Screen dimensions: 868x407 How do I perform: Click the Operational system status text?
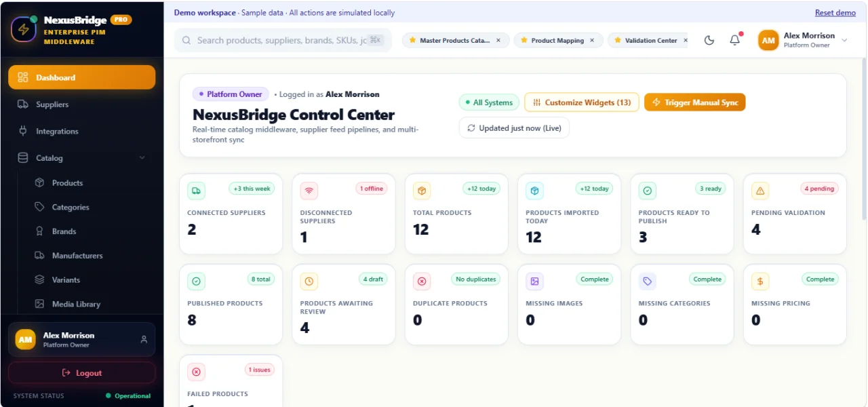(x=132, y=395)
